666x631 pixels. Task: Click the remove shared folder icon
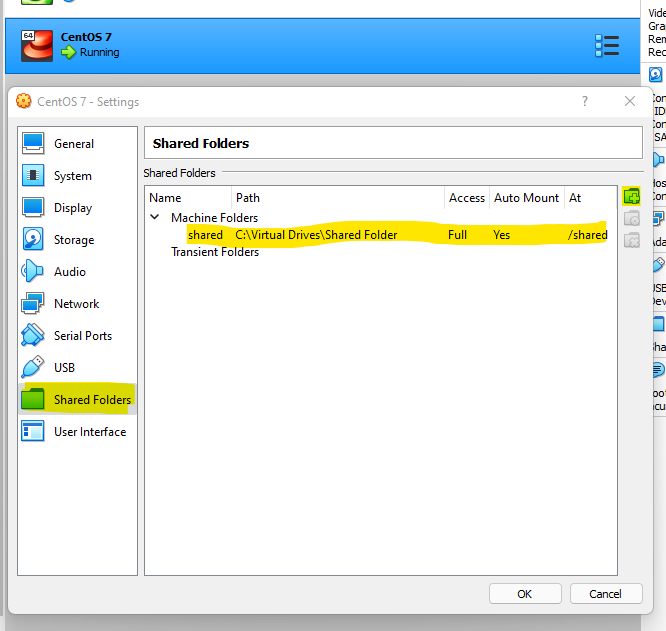(631, 240)
